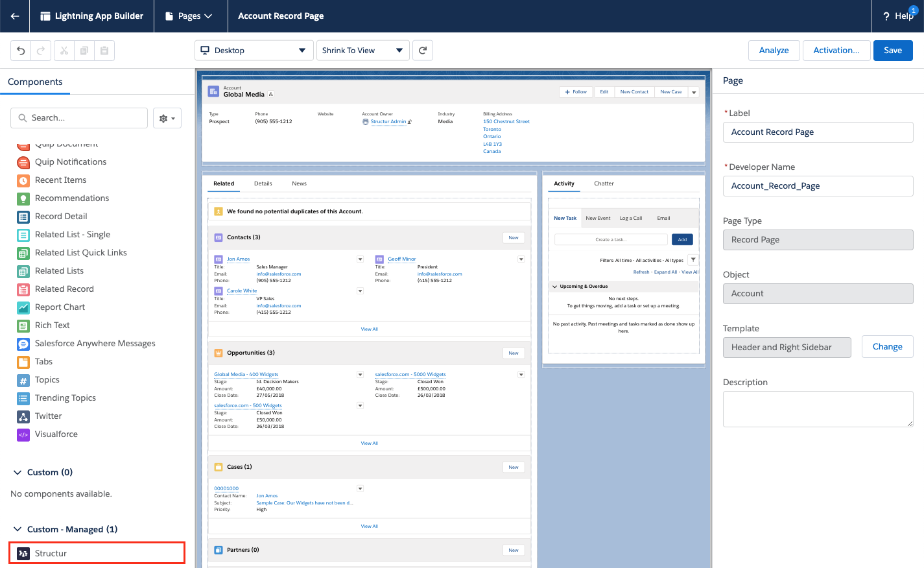924x568 pixels.
Task: Click the Twitter component icon
Action: (23, 416)
